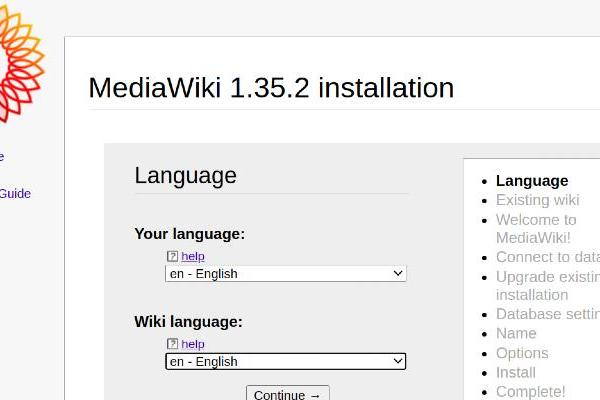Select the Existing wiki step
The width and height of the screenshot is (600, 400).
(537, 200)
